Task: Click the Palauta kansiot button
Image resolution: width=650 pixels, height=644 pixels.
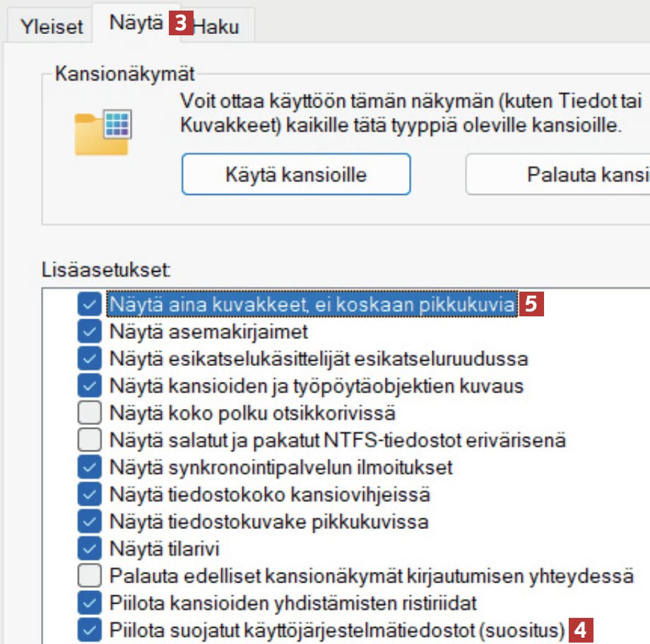Action: click(565, 174)
